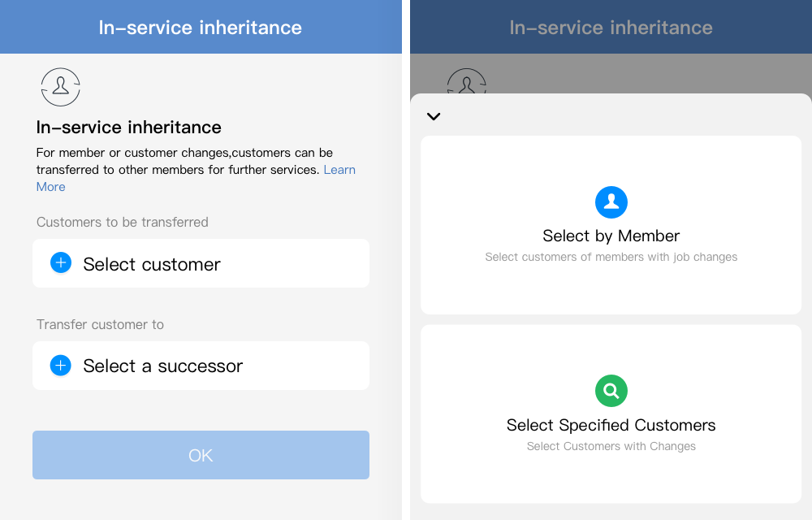Click 'Select Customers with Changes' subtitle

[611, 446]
